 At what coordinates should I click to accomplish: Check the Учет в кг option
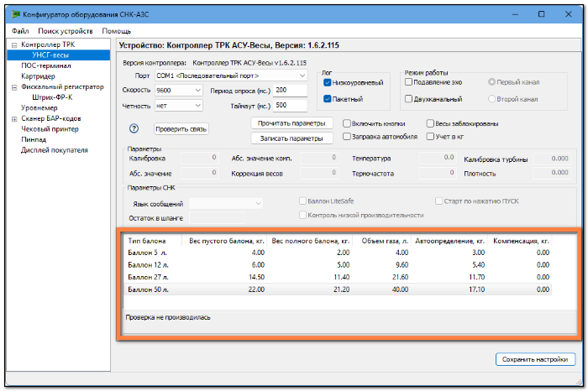tap(430, 137)
